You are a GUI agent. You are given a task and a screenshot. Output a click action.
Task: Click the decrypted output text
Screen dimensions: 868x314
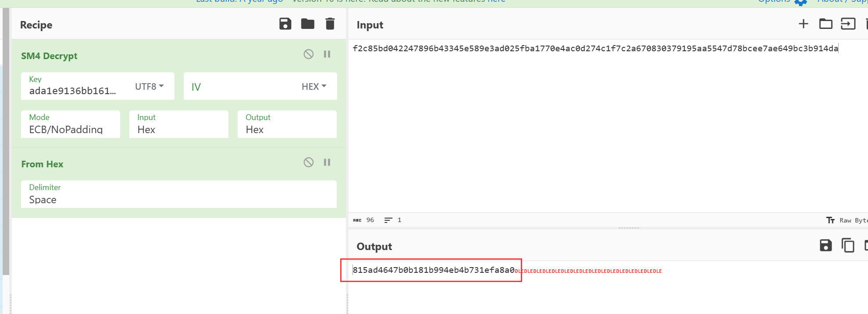434,270
